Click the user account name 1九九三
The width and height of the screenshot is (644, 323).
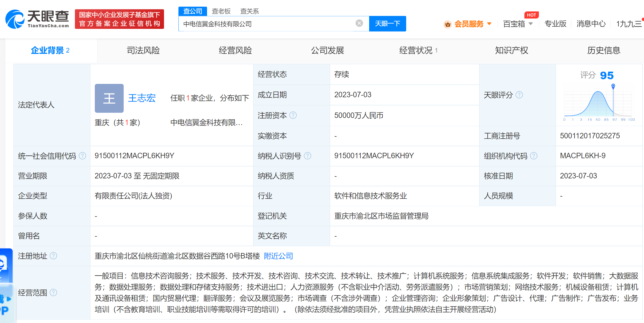tap(629, 24)
